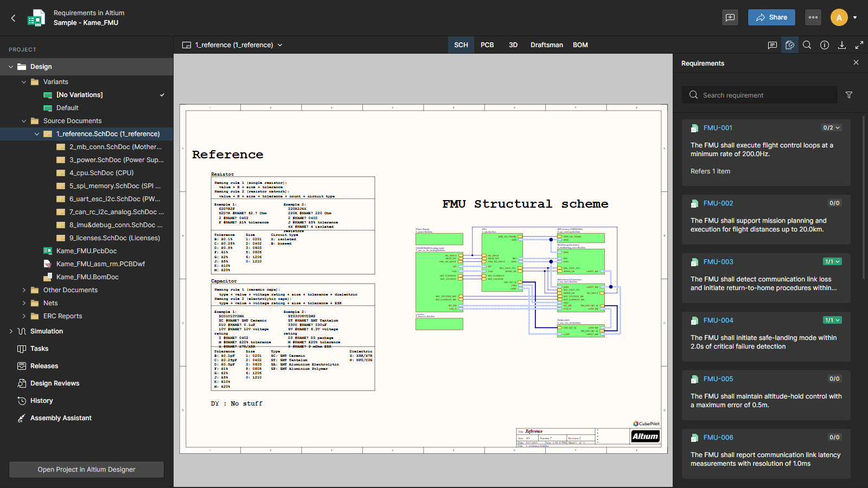Expand the Other Documents folder
Screen dimensions: 868x488
pyautogui.click(x=24, y=290)
